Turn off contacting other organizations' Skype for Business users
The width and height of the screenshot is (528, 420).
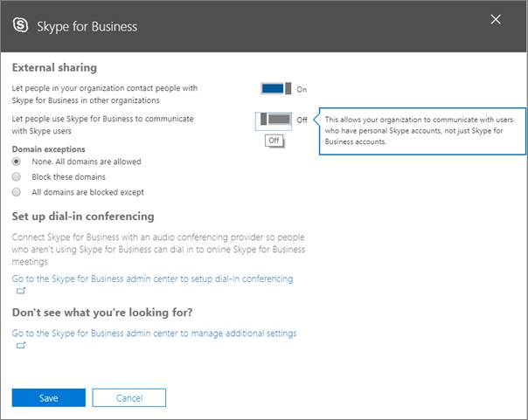276,88
